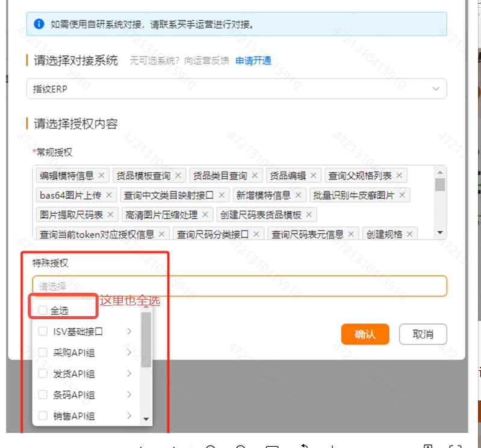481x448 pixels.
Task: Click X on the bas64图片上传 tag
Action: 109,195
